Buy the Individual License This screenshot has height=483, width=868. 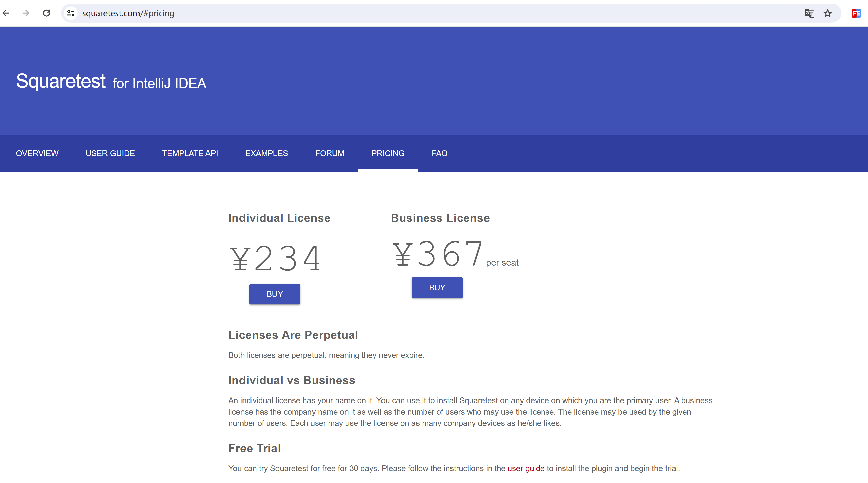(x=275, y=294)
